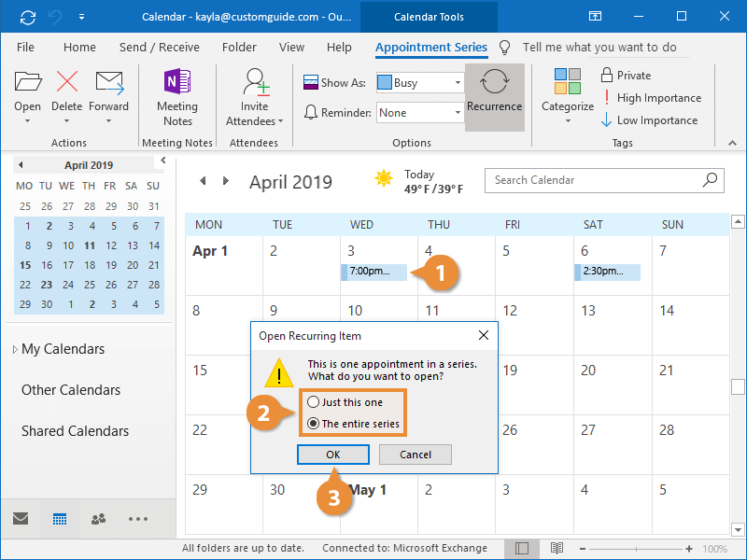Select "The entire series" radio button
The image size is (747, 560).
tap(314, 424)
